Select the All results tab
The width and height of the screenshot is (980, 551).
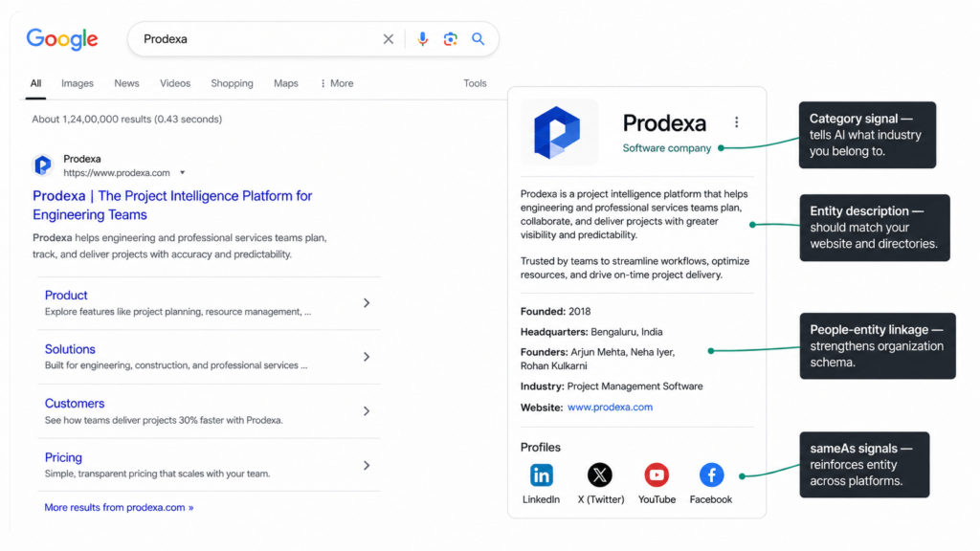click(35, 84)
